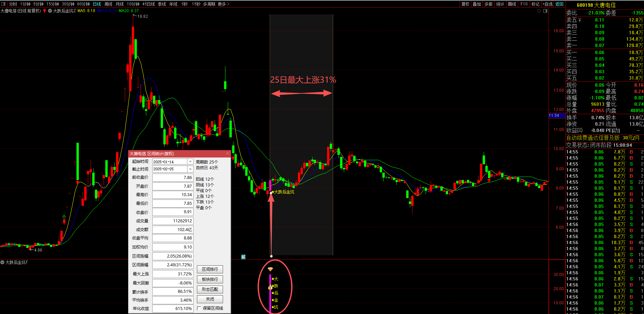Switch to 30分钟 period
Image resolution: width=644 pixels, height=314 pixels.
[68, 4]
